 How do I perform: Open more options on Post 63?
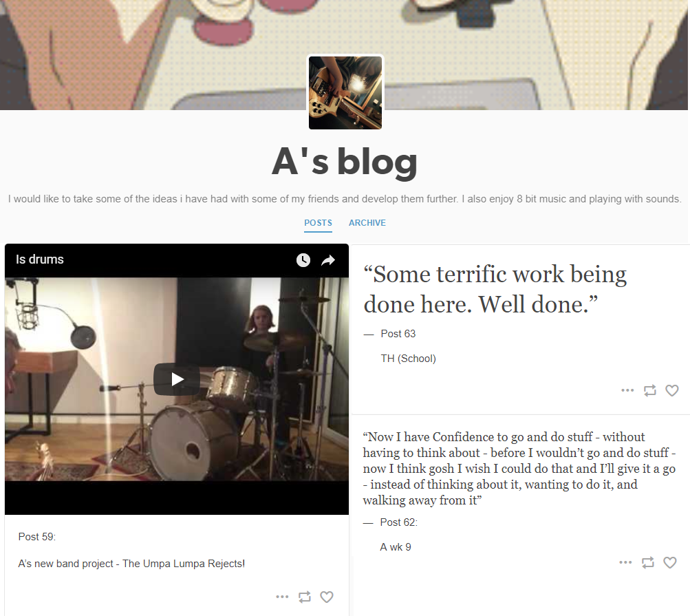(x=627, y=390)
